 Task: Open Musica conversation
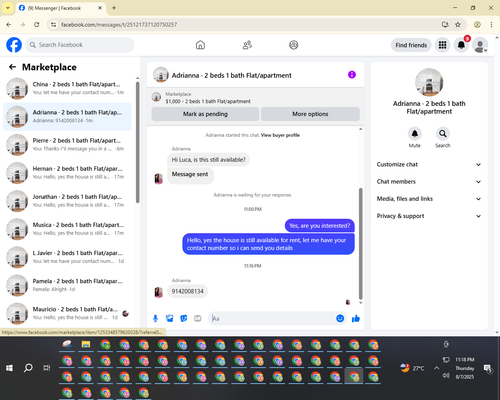pos(67,229)
